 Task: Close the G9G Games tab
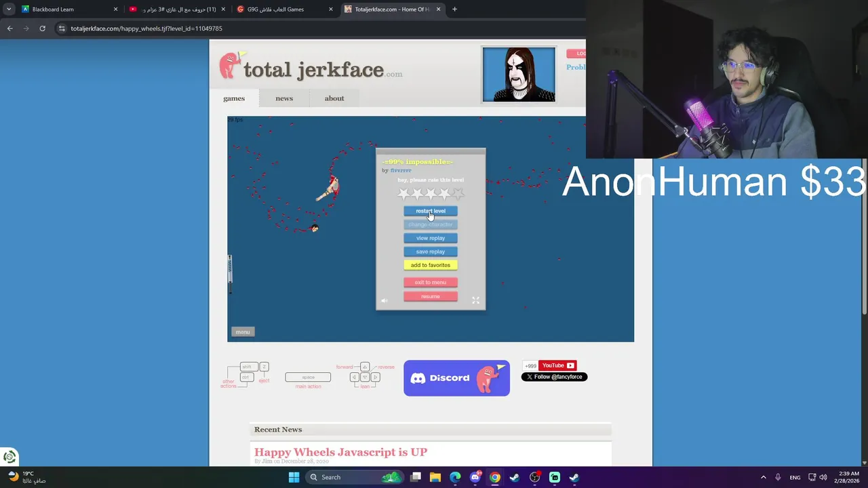click(331, 9)
